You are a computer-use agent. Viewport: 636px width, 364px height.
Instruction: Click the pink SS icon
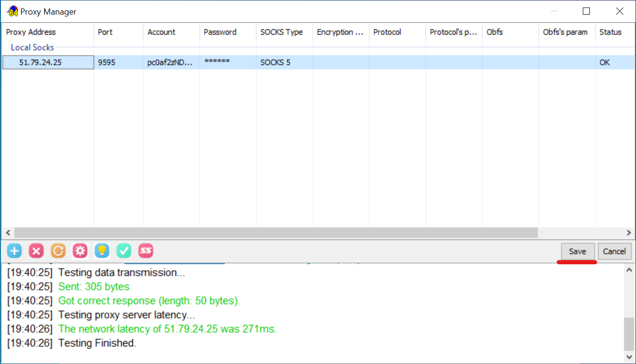tap(146, 251)
